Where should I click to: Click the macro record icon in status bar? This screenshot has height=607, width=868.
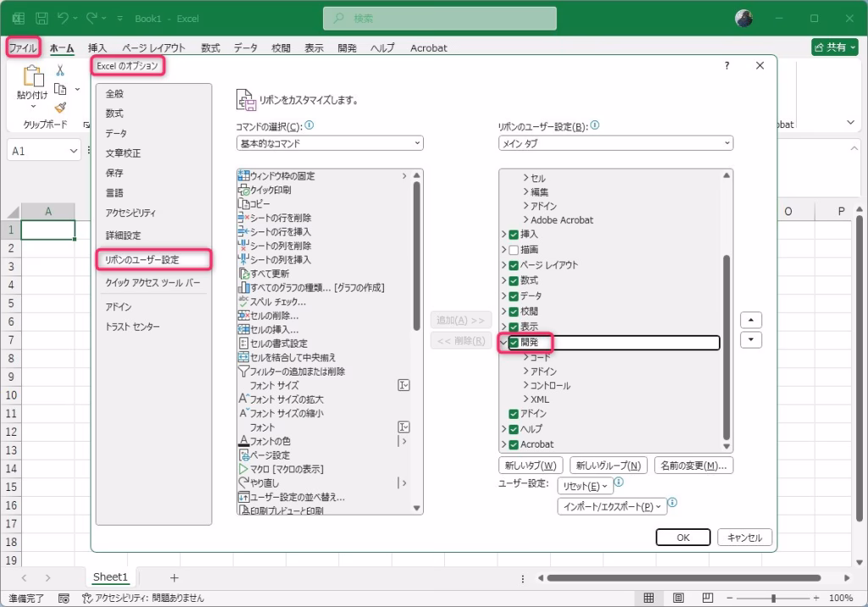pos(64,599)
